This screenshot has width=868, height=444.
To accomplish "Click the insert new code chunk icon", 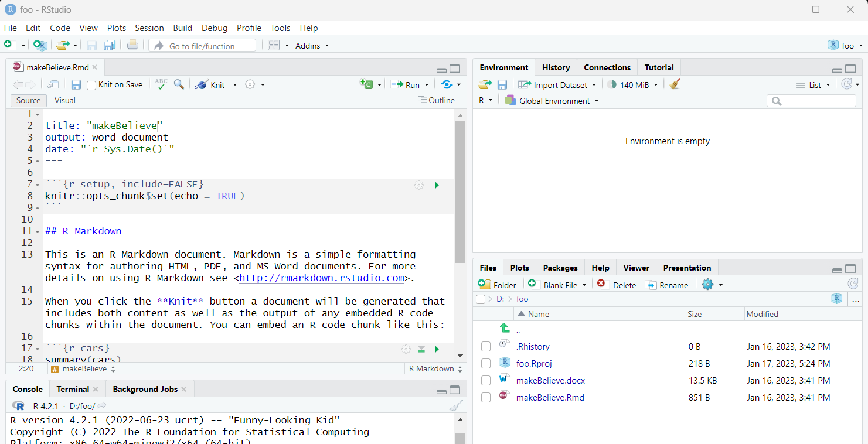I will coord(366,84).
